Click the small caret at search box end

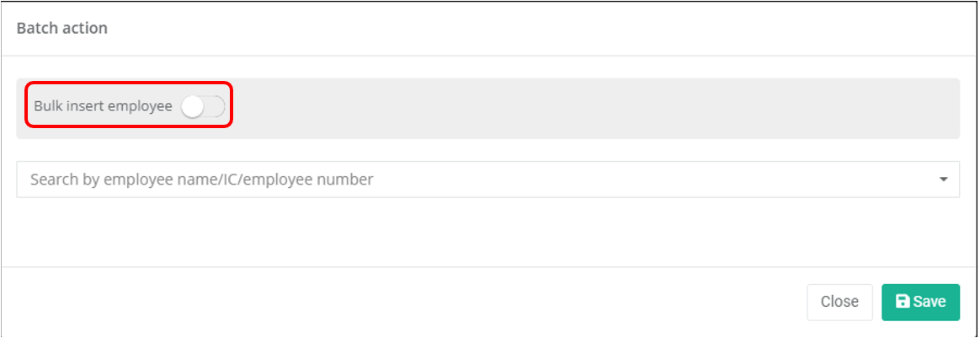coord(943,180)
